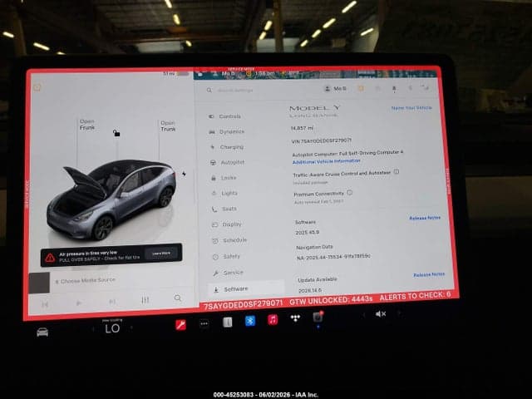Screen dimensions: 532x399
Task: Tap GTW UNLOCKED status text
Action: pos(331,300)
